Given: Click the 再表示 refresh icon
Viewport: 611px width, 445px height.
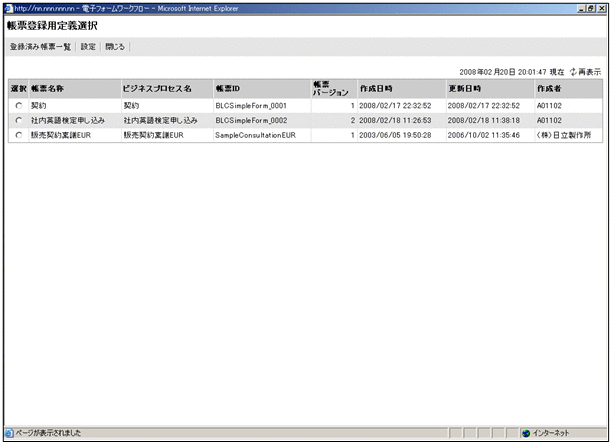Looking at the screenshot, I should (x=573, y=72).
